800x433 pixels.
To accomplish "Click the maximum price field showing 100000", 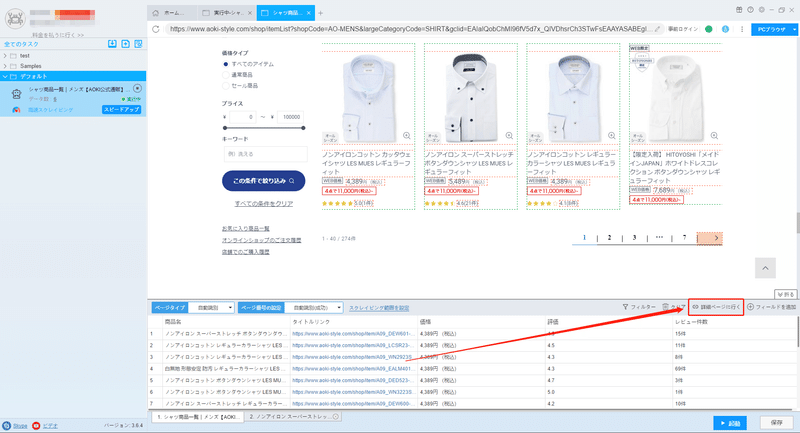I will pos(290,117).
